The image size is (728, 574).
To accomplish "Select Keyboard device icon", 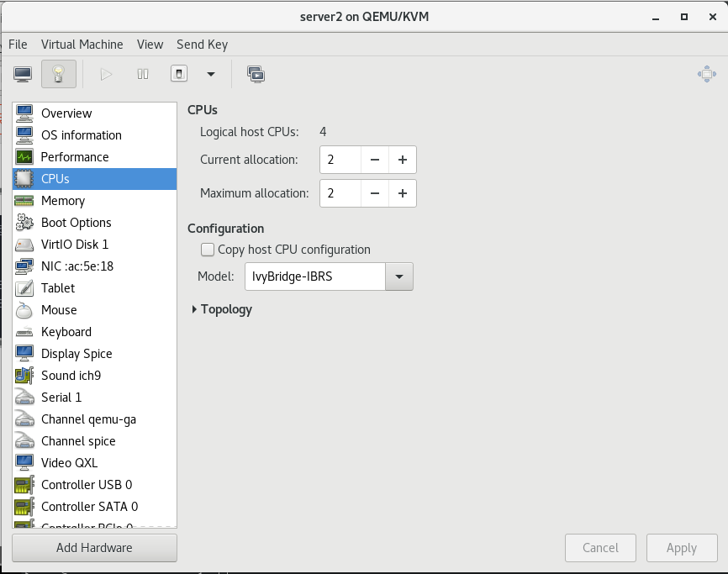I will (x=24, y=332).
